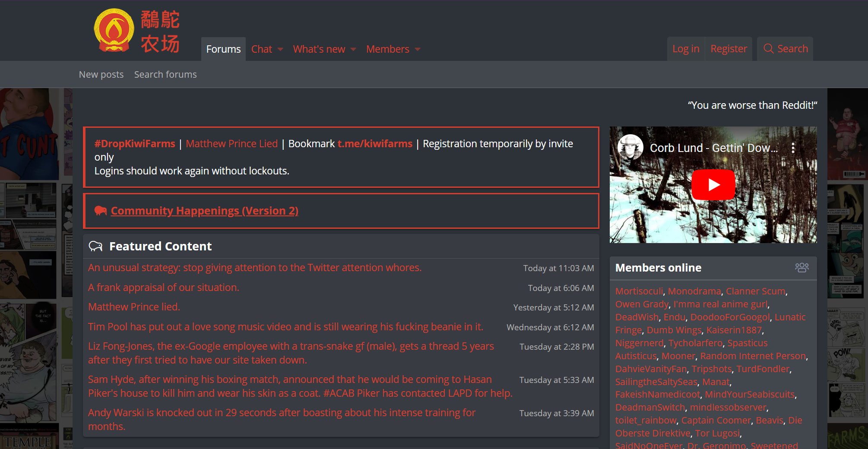View member Beavis's profile
Image resolution: width=868 pixels, height=449 pixels.
(770, 421)
